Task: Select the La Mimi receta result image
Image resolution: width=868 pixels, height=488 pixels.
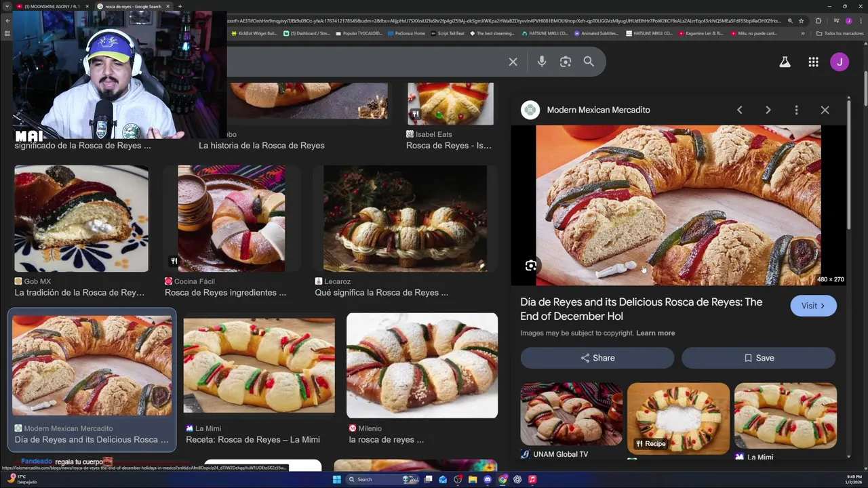Action: [x=259, y=366]
